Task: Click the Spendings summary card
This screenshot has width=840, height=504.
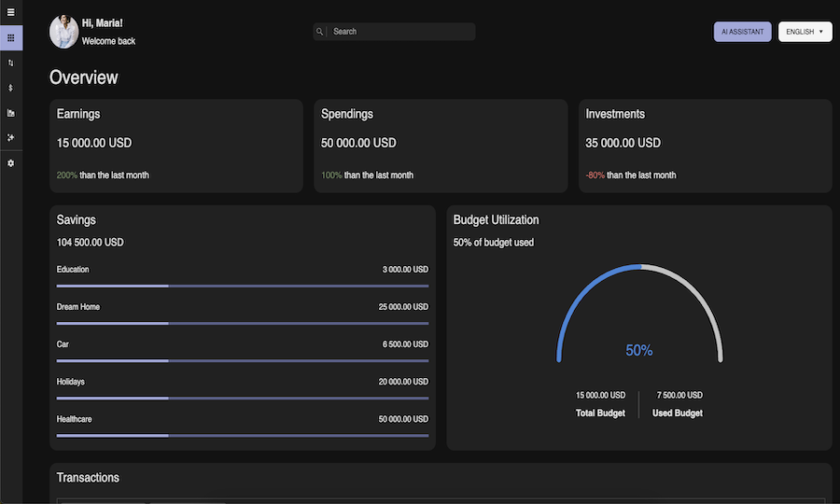Action: click(441, 146)
